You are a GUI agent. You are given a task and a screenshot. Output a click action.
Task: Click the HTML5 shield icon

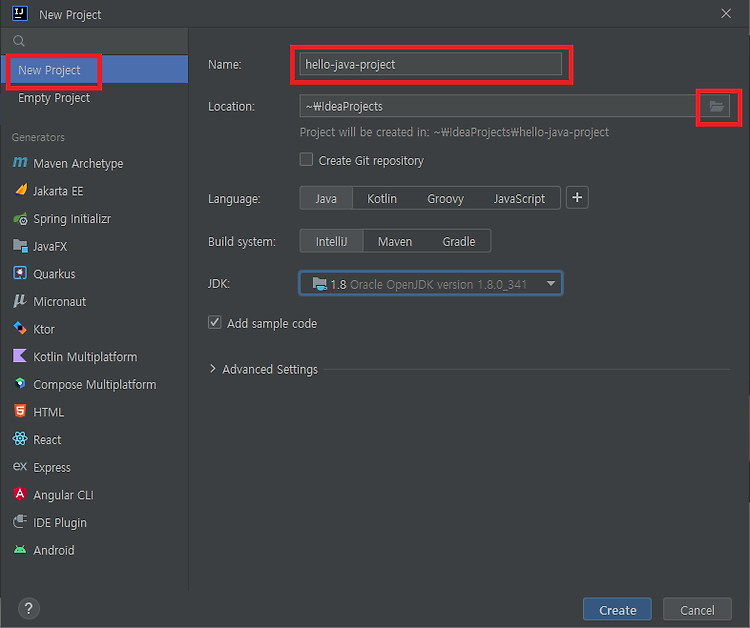[20, 411]
